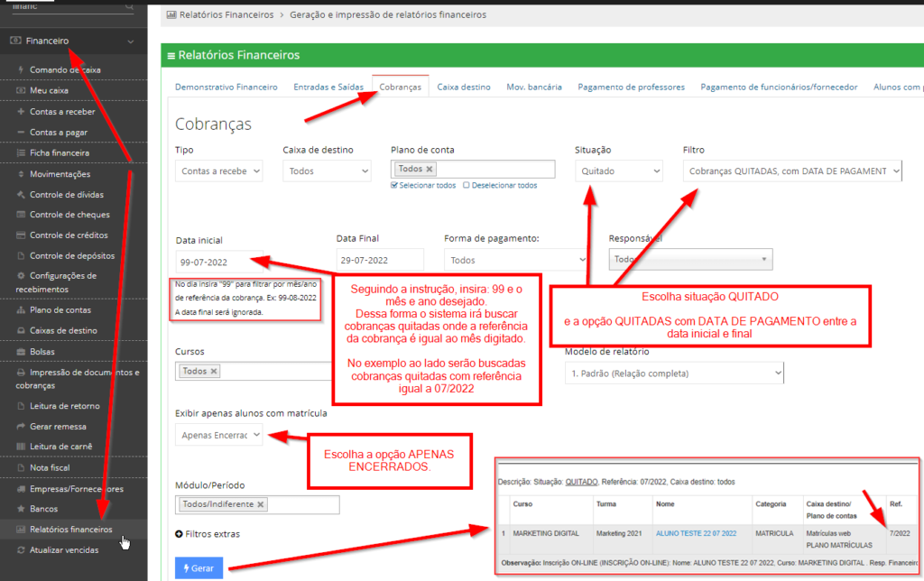The image size is (924, 581).
Task: Open the Tipo dropdown
Action: (218, 171)
